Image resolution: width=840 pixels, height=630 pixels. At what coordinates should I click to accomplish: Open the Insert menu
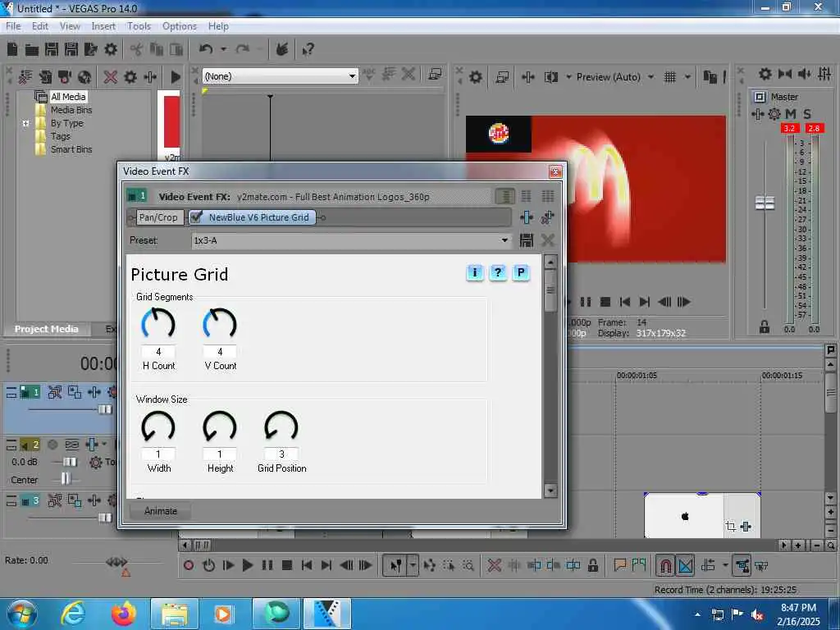point(103,26)
